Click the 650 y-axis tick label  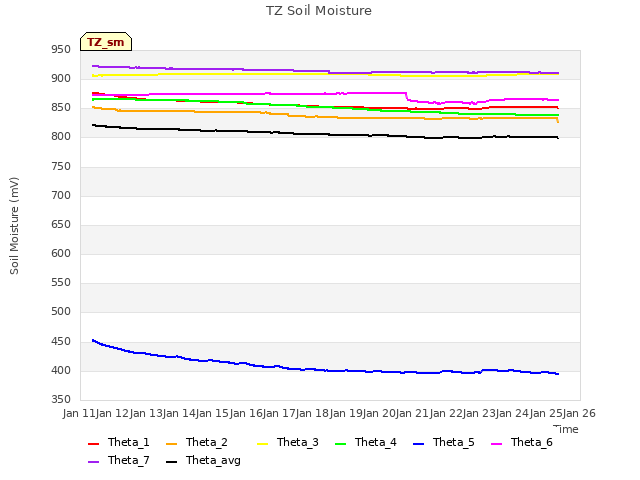[61, 225]
